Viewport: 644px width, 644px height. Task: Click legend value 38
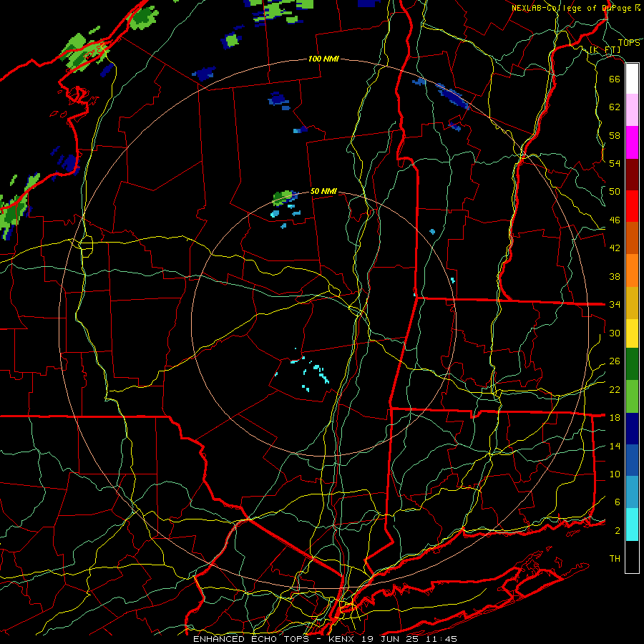click(615, 276)
